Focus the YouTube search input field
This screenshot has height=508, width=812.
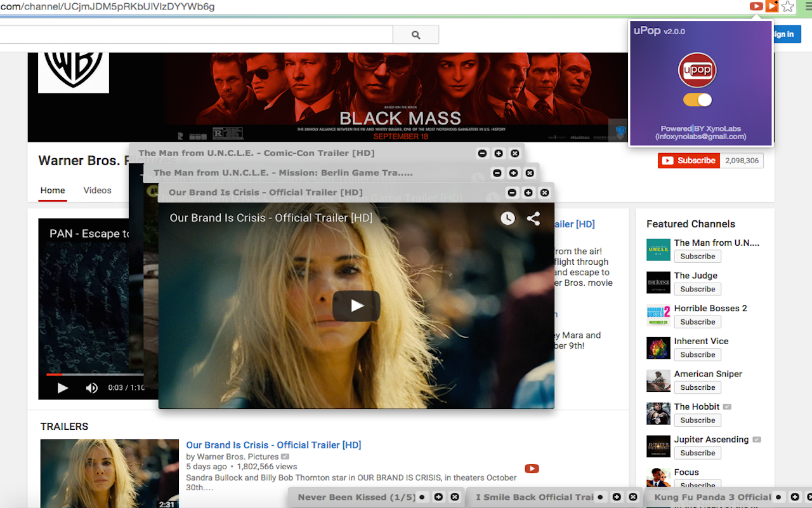196,35
